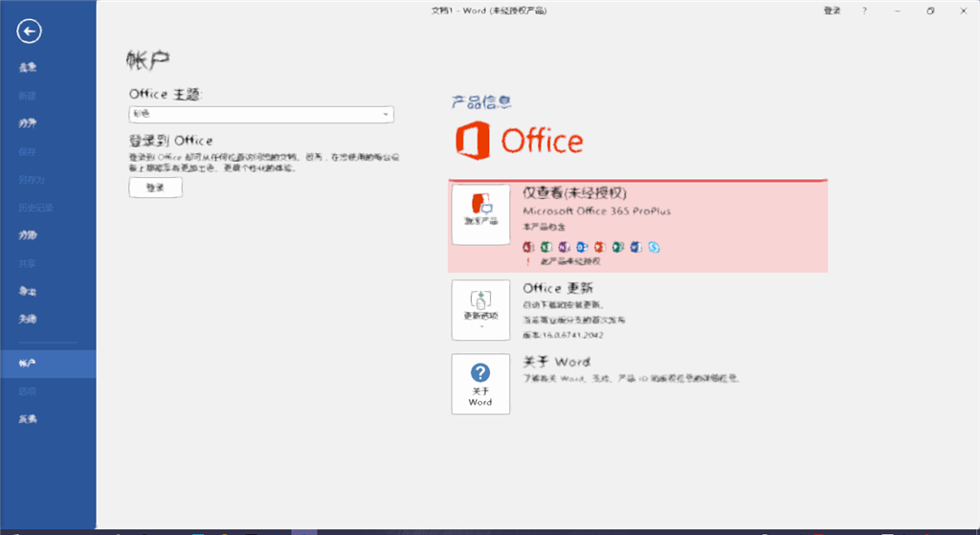Click the 帐户 page title
This screenshot has height=535, width=980.
[148, 60]
